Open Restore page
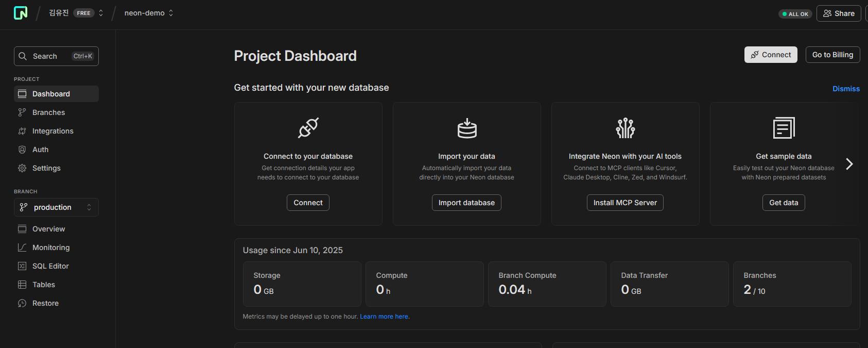This screenshot has width=868, height=348. [x=56, y=303]
